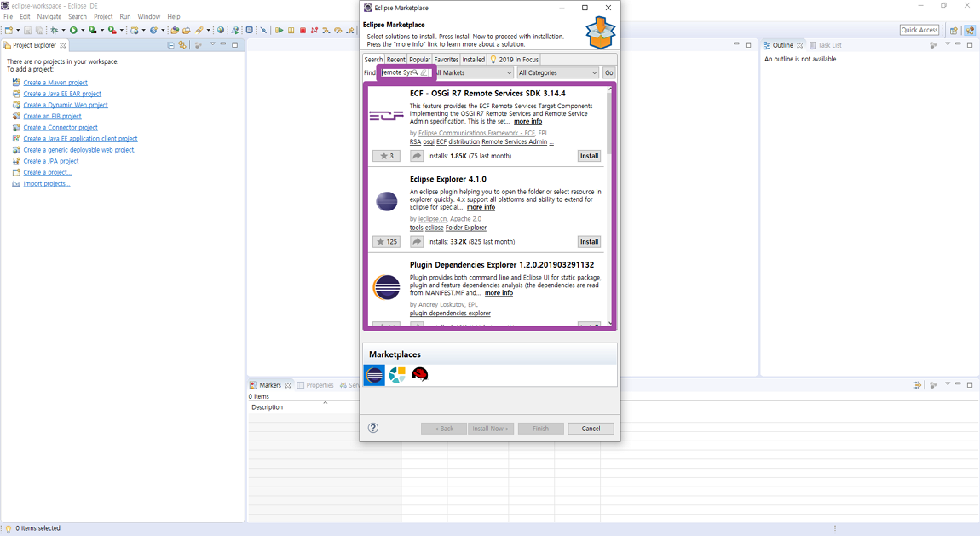Screen dimensions: 980x536
Task: Switch to the Recent tab
Action: coord(395,60)
